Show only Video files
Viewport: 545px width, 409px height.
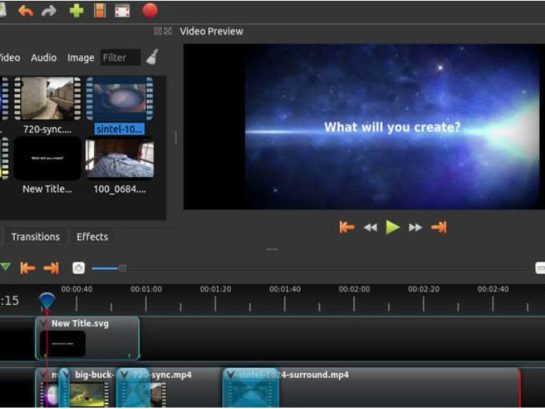tap(10, 58)
